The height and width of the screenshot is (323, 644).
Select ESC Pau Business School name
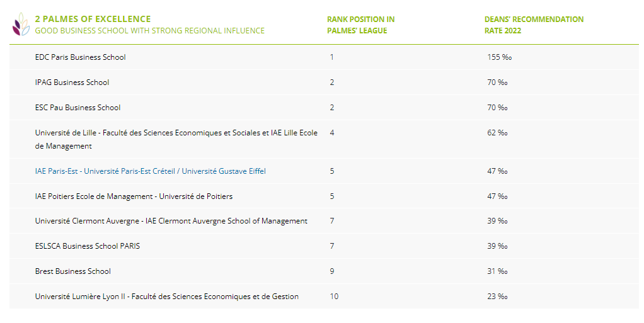(x=78, y=108)
